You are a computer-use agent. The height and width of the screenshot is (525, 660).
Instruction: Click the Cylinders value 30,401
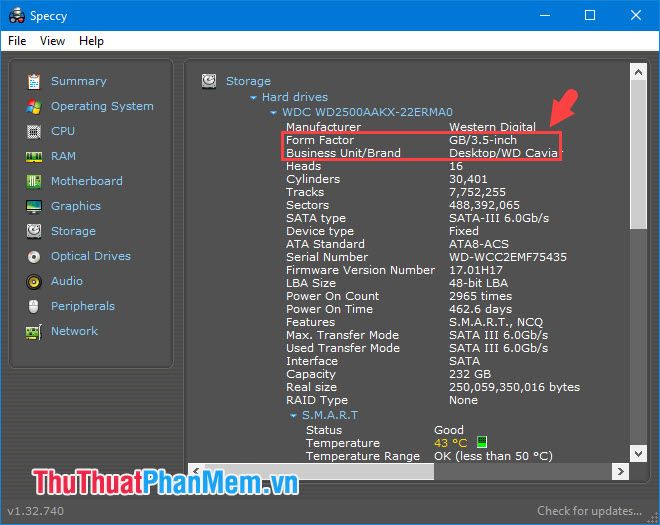point(468,179)
